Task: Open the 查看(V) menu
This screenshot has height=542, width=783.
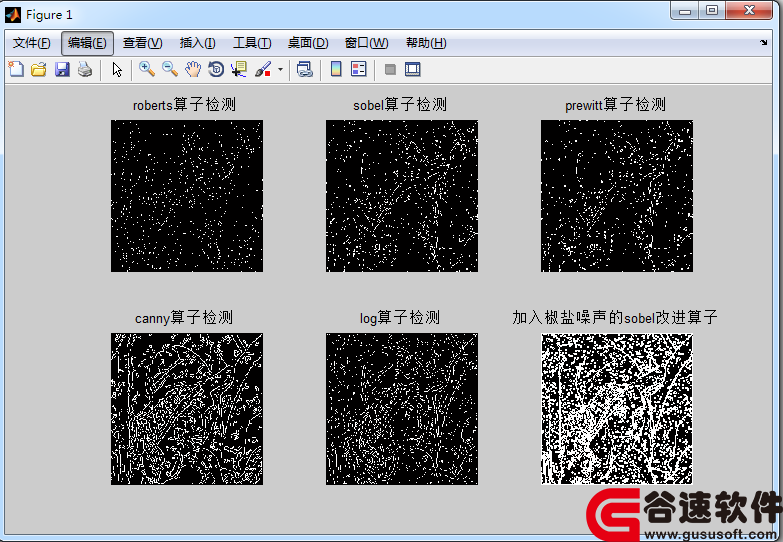Action: [x=142, y=43]
